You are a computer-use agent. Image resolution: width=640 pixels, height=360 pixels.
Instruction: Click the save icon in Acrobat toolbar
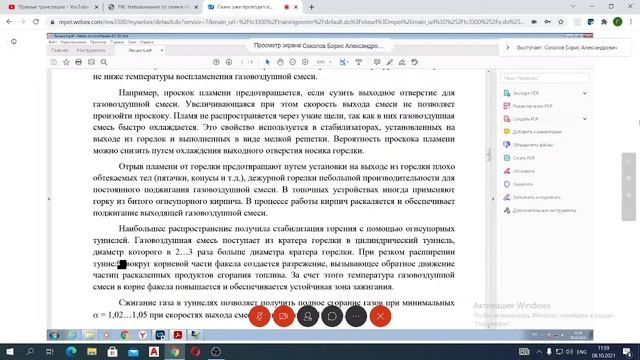[54, 62]
